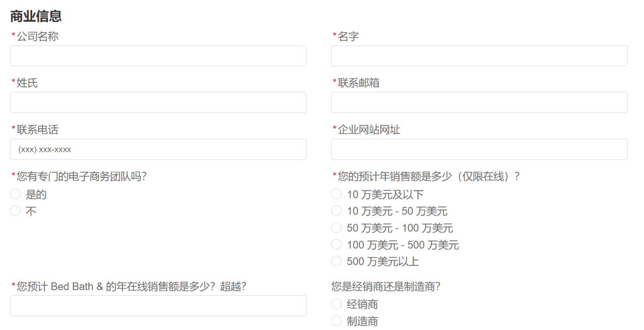The height and width of the screenshot is (330, 644).
Task: Focus the 企业网站网址 input box
Action: [479, 149]
